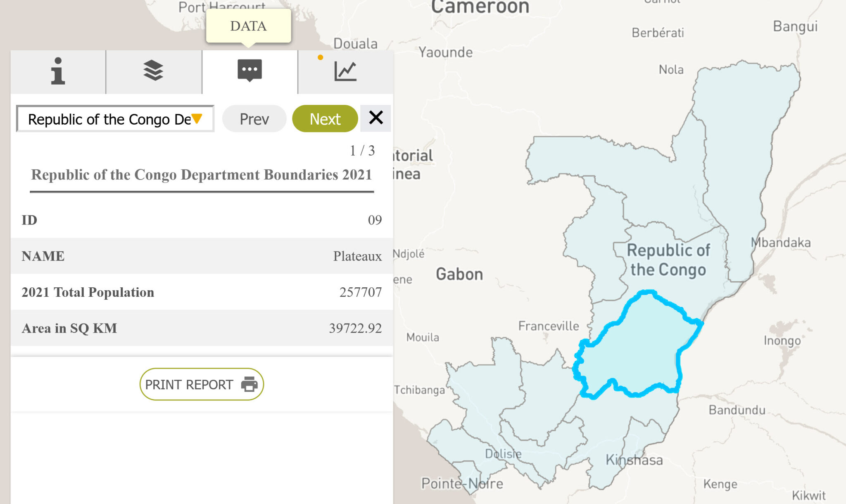The image size is (846, 504).
Task: Open the Info panel tab
Action: coord(58,71)
